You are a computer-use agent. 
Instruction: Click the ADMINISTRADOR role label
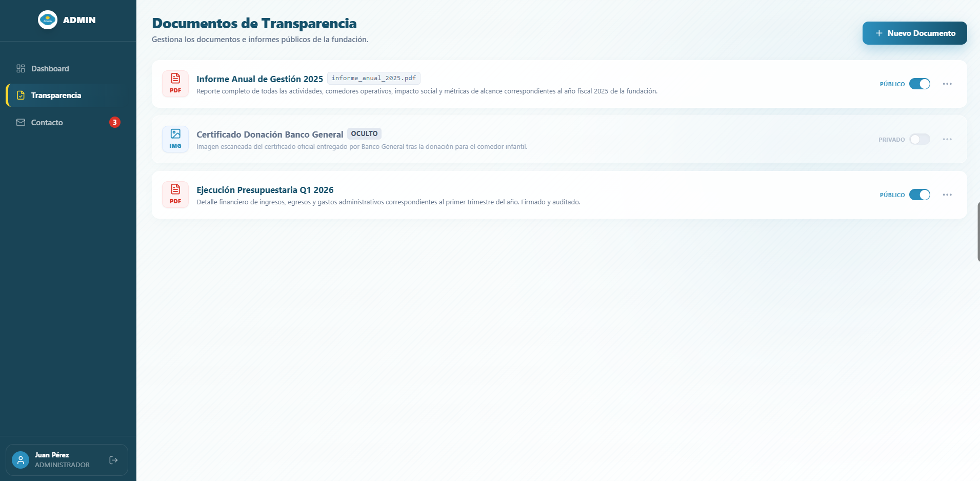62,465
